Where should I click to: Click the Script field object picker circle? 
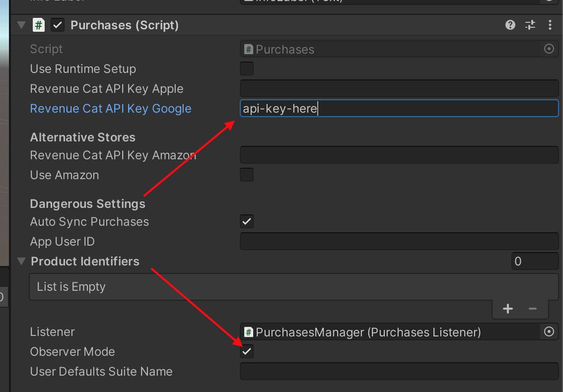point(549,49)
